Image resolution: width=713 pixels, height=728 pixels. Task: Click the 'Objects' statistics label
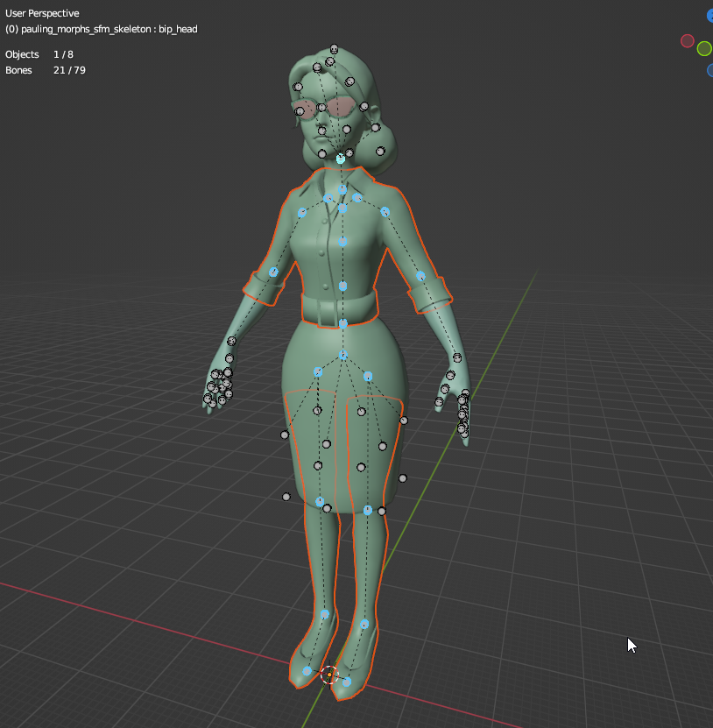22,54
